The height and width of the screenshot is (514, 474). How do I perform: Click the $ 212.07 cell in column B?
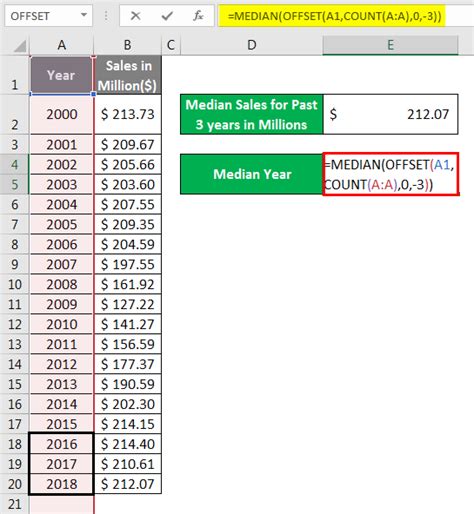(x=128, y=484)
